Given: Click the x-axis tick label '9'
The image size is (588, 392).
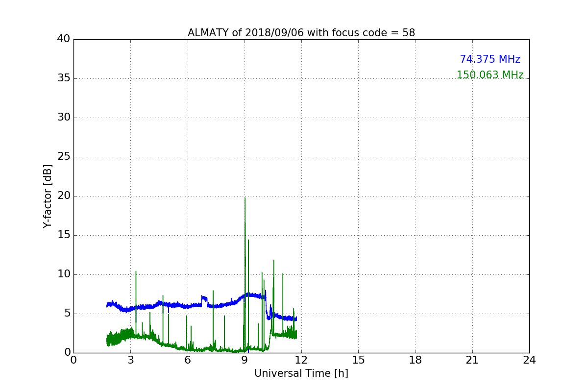Looking at the screenshot, I should point(245,360).
